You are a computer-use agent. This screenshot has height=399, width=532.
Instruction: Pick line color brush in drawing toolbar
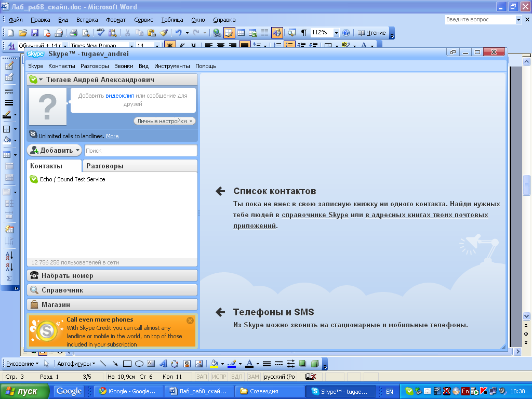pos(232,364)
